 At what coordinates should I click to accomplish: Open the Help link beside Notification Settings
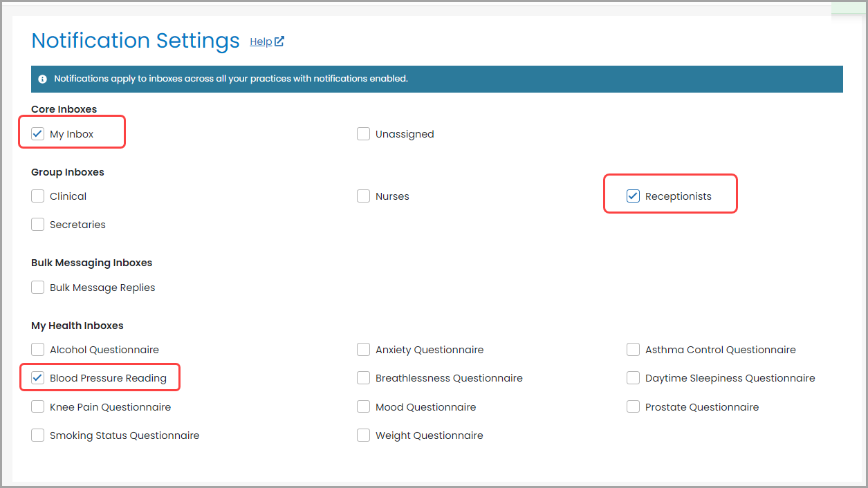(x=266, y=41)
